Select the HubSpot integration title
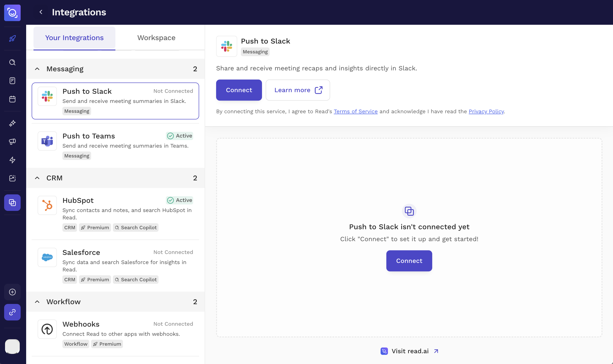Image resolution: width=613 pixels, height=364 pixels. click(78, 201)
